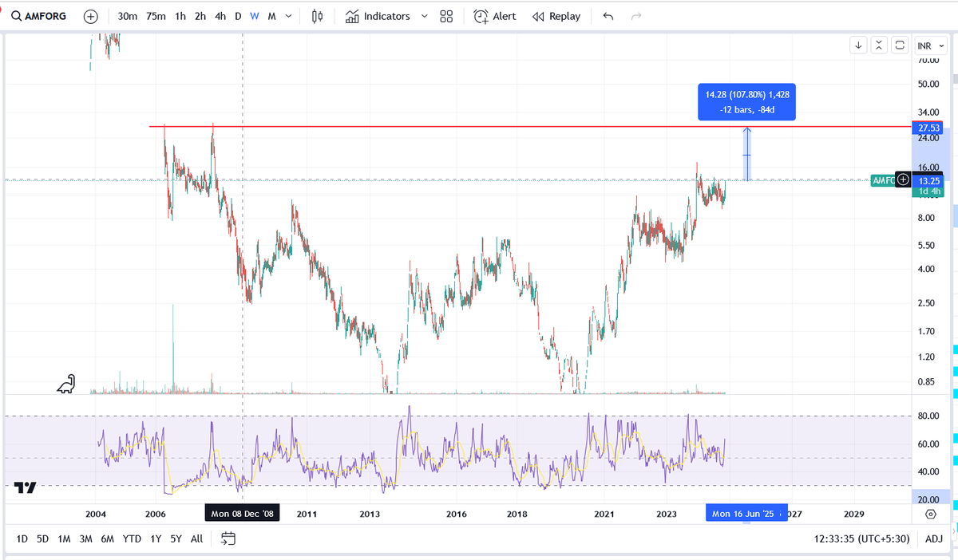Image resolution: width=958 pixels, height=560 pixels.
Task: Click the plus button beside 13.25 price
Action: click(903, 179)
